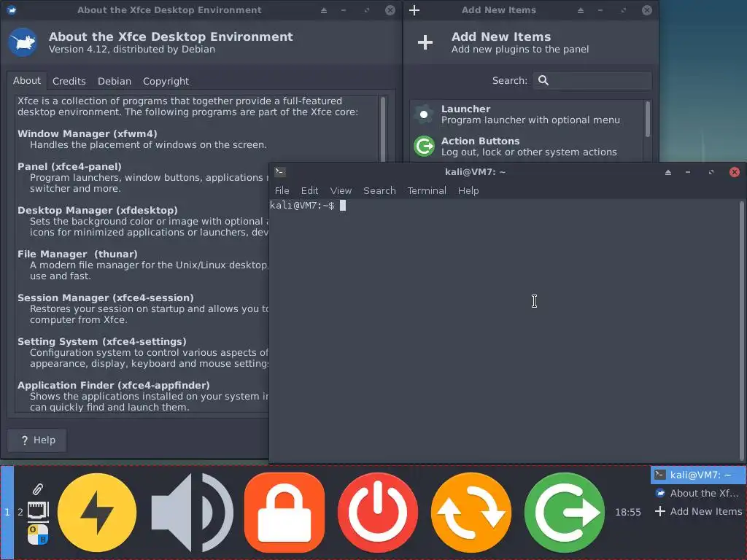Click the search magnifier icon in Add New Items
The width and height of the screenshot is (747, 560).
[x=543, y=80]
